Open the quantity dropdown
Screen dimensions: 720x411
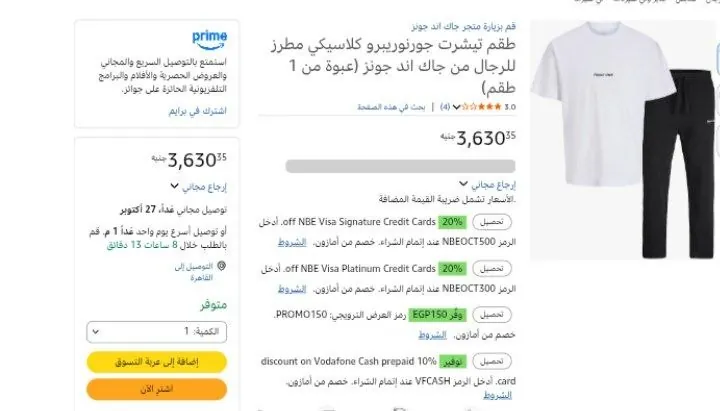[157, 332]
